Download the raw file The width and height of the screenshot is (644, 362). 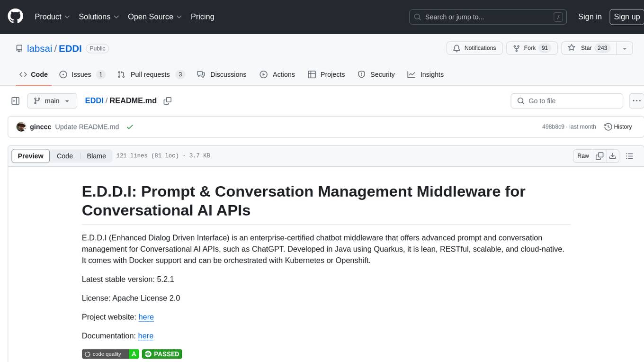613,156
